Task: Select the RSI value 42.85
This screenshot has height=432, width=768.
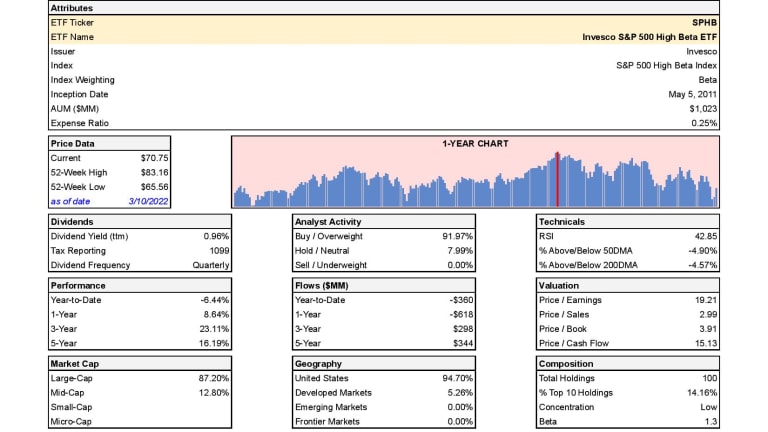Action: point(706,236)
